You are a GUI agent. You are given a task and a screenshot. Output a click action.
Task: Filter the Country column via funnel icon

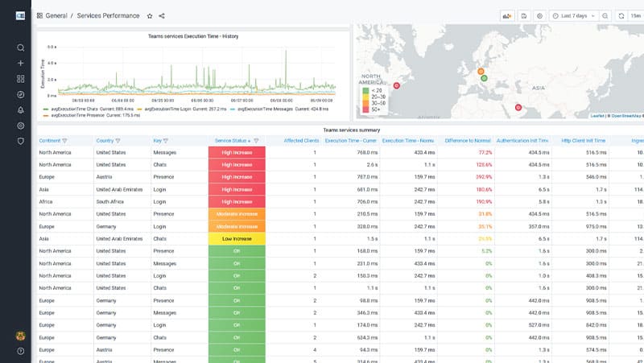(x=118, y=141)
